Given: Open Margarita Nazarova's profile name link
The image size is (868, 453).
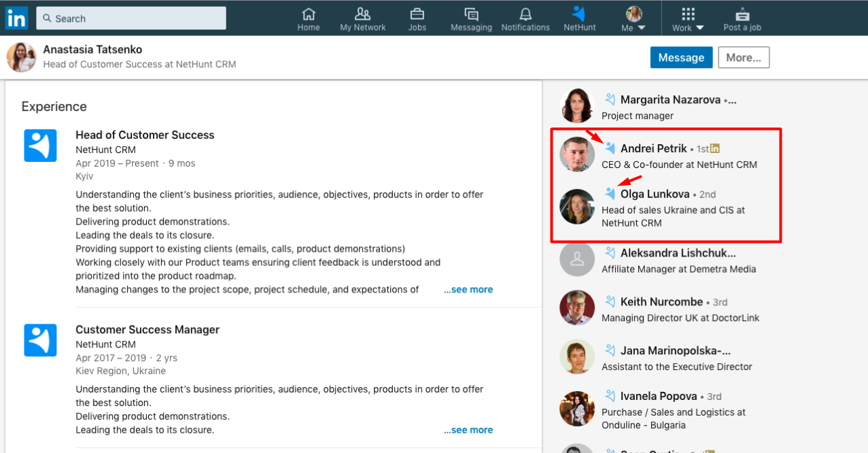Looking at the screenshot, I should 670,99.
